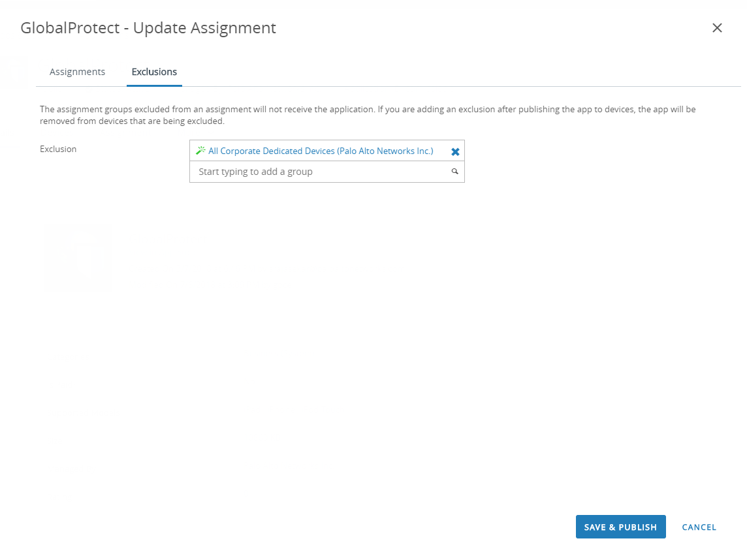Close the Update Assignment dialog
The width and height of the screenshot is (747, 560).
click(716, 28)
